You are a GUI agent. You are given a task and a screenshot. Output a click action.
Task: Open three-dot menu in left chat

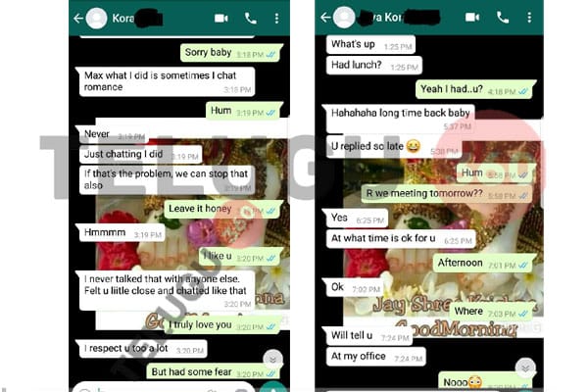point(276,18)
